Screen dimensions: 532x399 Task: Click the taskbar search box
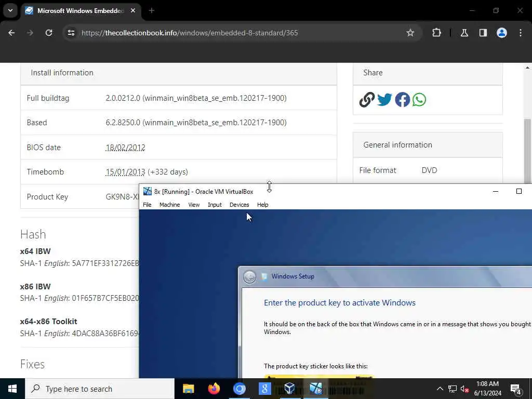[100, 389]
